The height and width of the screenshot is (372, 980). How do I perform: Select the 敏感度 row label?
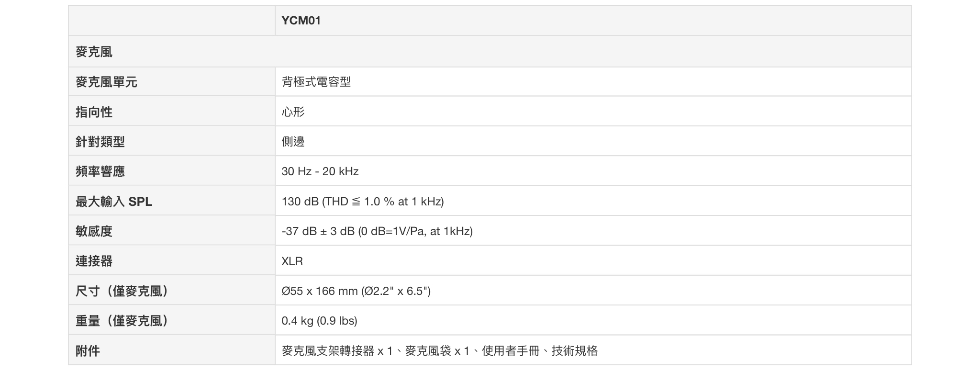[x=94, y=231]
